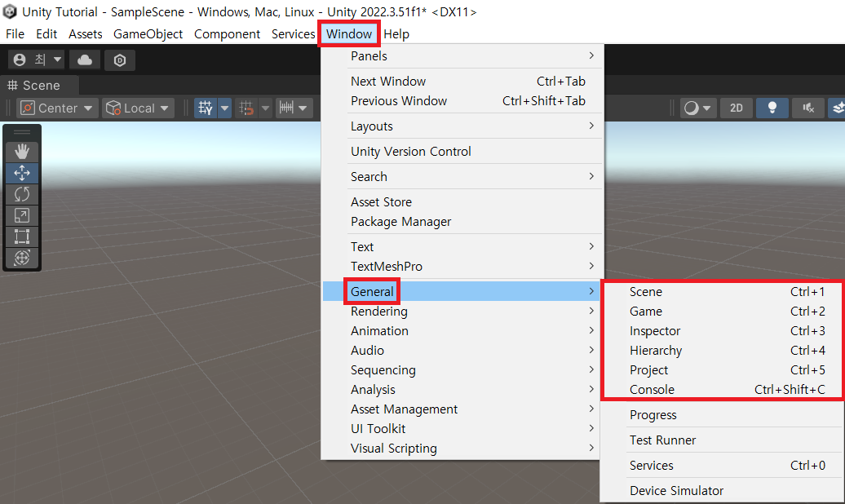The width and height of the screenshot is (845, 504).
Task: Open the Assets menu
Action: [x=85, y=34]
